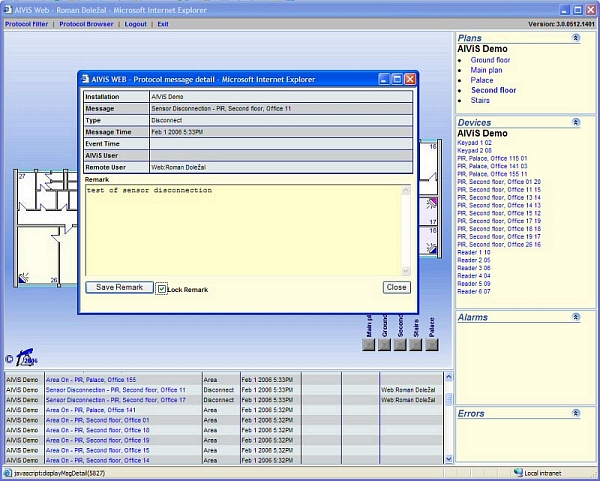Open Sensor Disconnection Office 11 message in log
This screenshot has height=481, width=600.
pos(116,390)
